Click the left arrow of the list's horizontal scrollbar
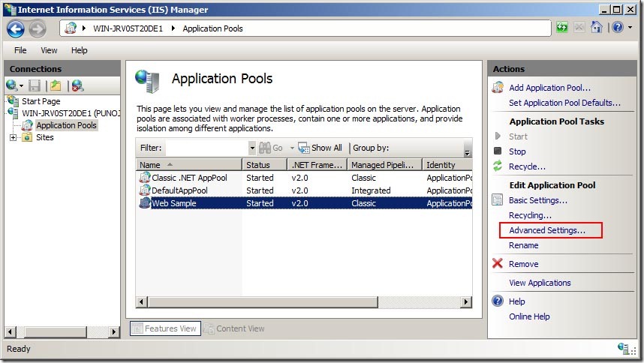644x363 pixels. [x=141, y=302]
